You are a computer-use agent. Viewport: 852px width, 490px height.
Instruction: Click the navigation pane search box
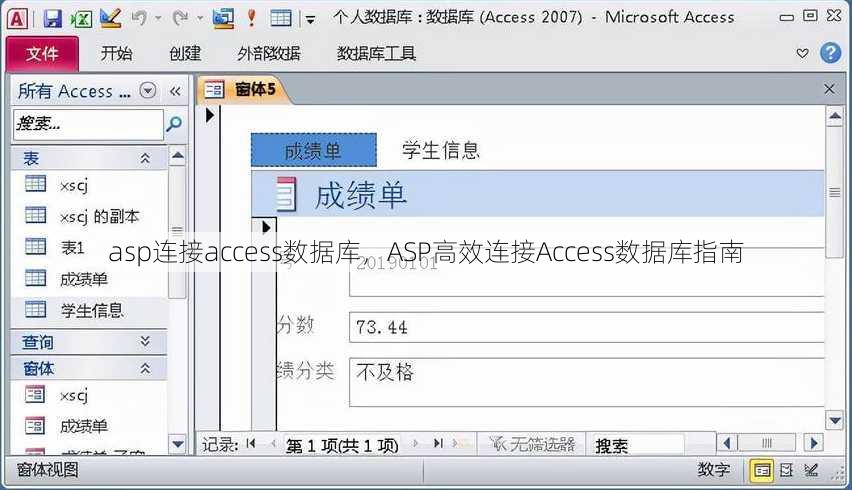click(x=88, y=124)
